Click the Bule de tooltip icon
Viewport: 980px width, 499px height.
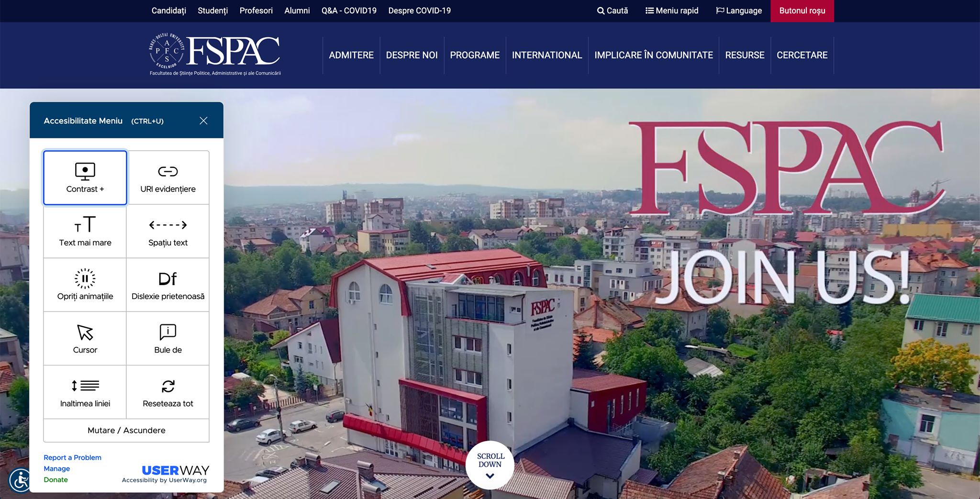pos(168,332)
